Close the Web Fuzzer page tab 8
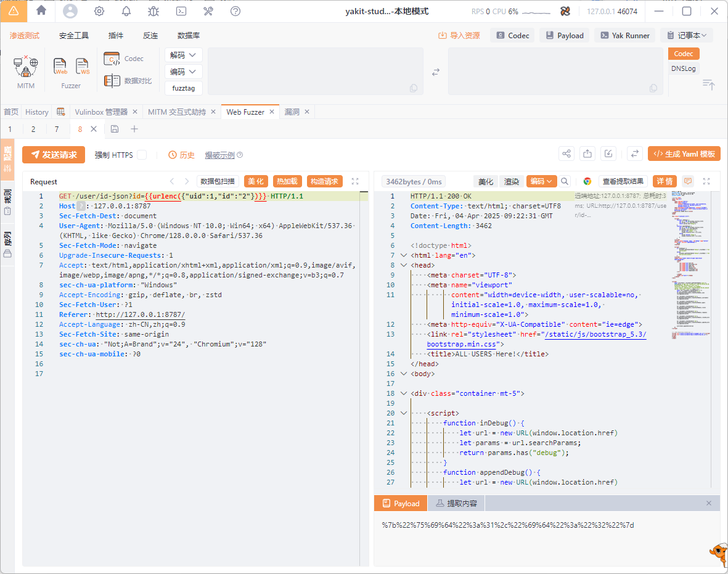 (x=94, y=129)
